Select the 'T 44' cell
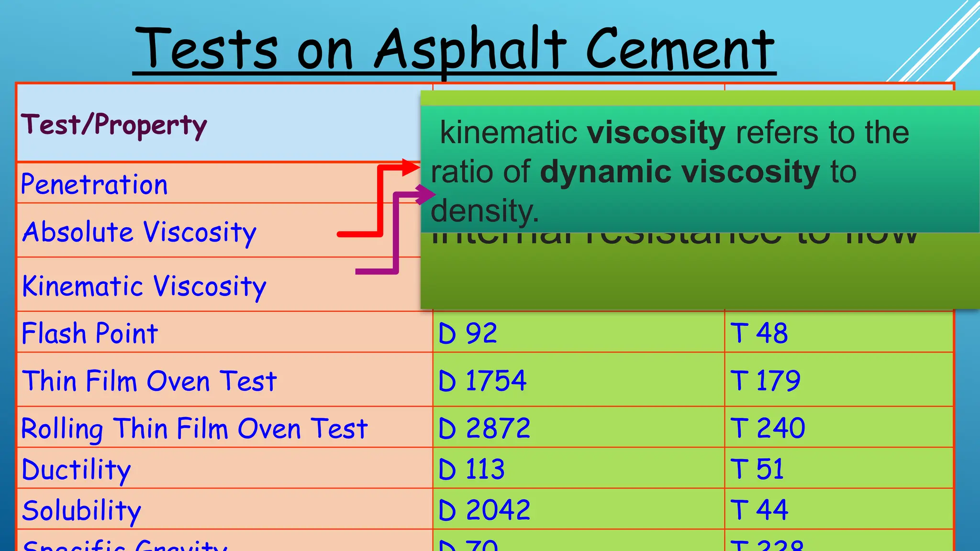 pyautogui.click(x=839, y=509)
